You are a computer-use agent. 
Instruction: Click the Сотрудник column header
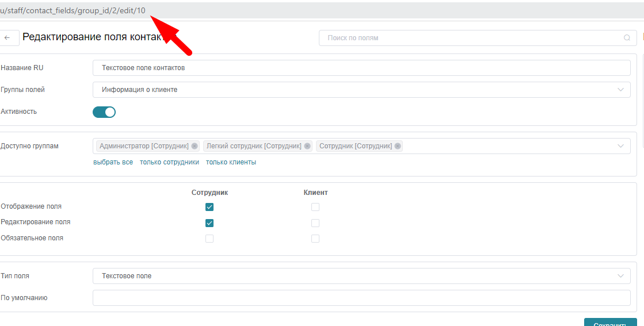(210, 192)
